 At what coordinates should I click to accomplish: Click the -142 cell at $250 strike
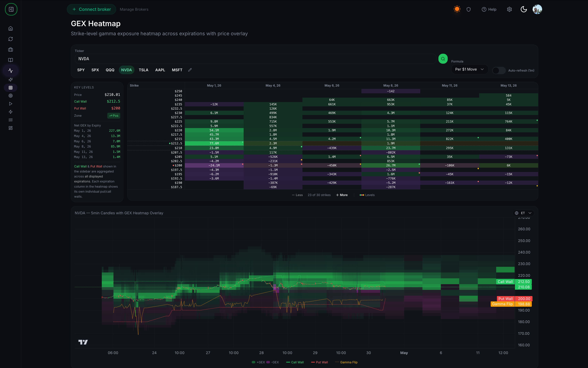click(x=391, y=91)
